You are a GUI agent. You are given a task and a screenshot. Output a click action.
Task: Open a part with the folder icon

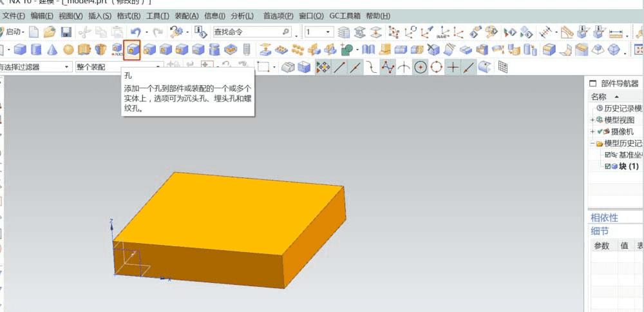[50, 32]
